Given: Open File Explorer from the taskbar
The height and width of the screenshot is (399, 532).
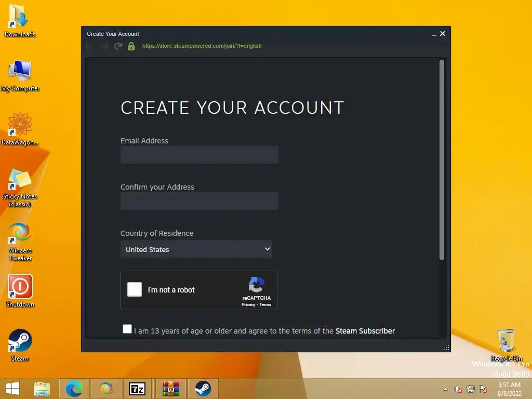Looking at the screenshot, I should tap(42, 389).
